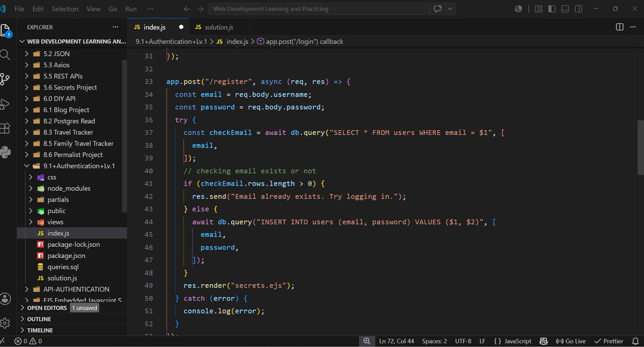
Task: Go forward with the right arrow
Action: click(200, 9)
